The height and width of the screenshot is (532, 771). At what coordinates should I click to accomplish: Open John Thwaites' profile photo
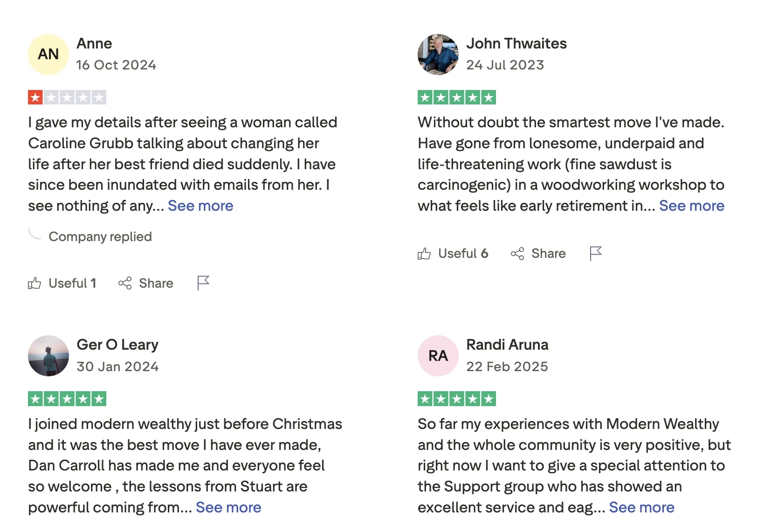(438, 55)
